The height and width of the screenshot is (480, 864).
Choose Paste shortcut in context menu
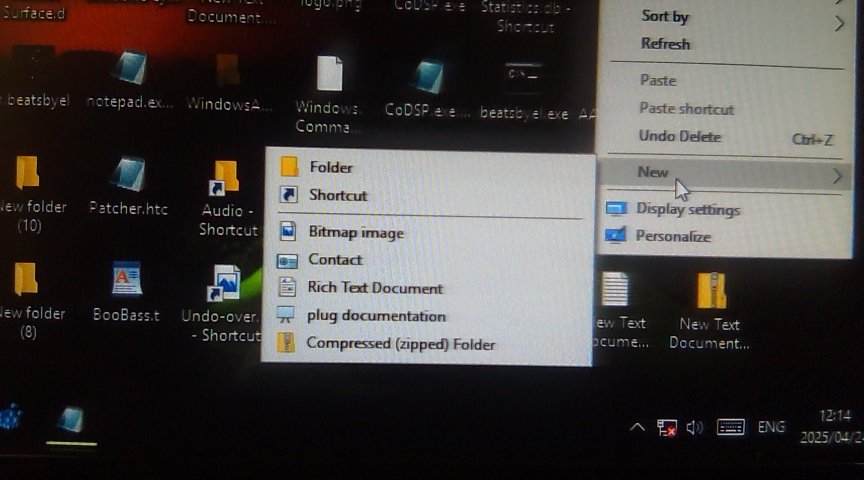pyautogui.click(x=687, y=109)
